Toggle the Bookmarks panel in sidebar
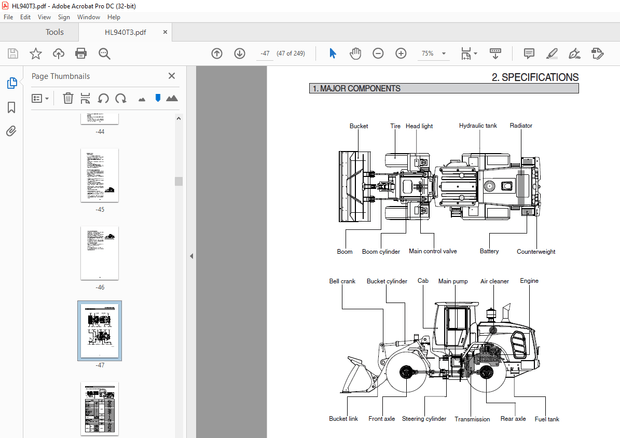The height and width of the screenshot is (438, 620). (x=12, y=107)
